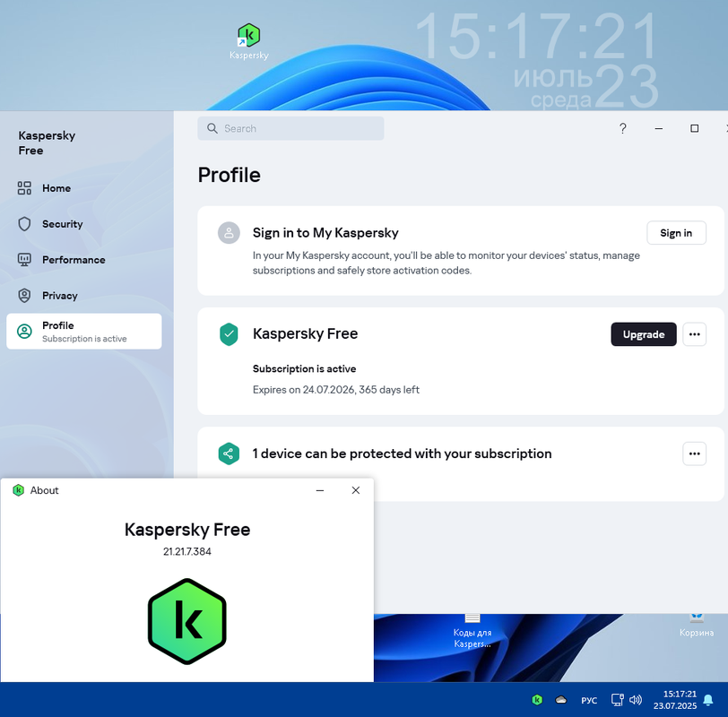Open the Коды для Kaspers... desktop file
This screenshot has width=728, height=717.
point(472,631)
